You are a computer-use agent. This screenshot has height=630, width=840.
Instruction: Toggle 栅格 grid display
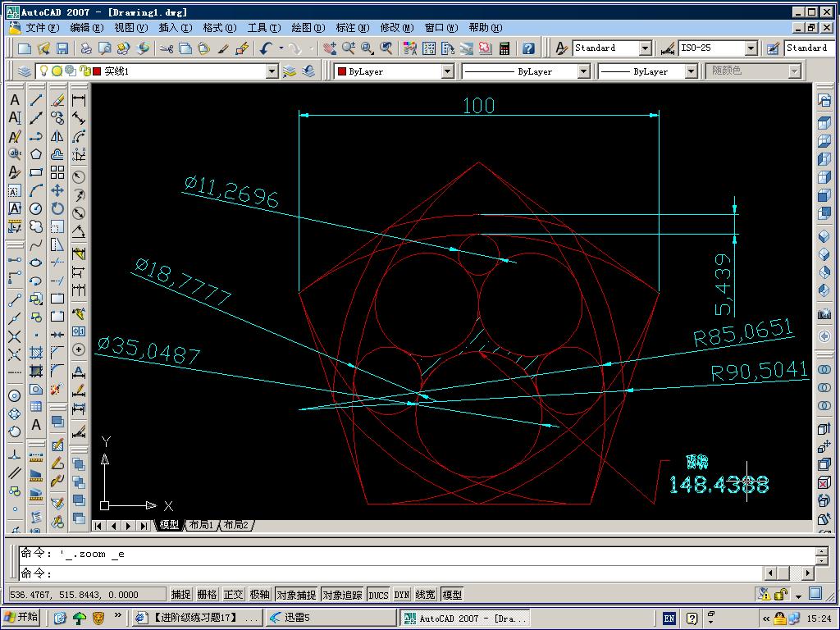coord(208,594)
